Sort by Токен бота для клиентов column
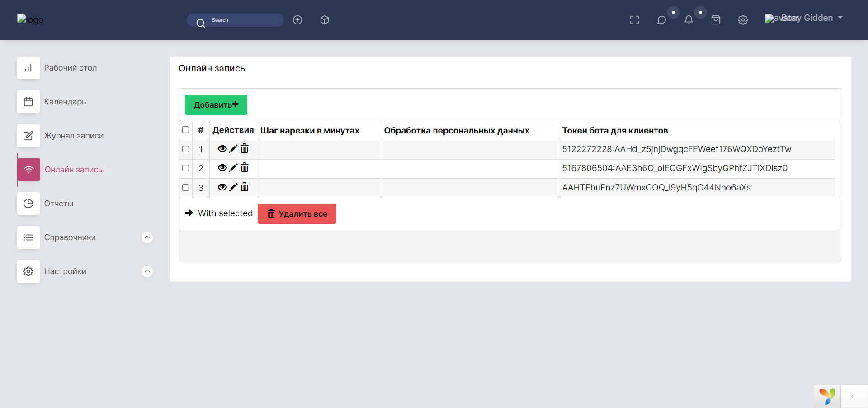 pos(615,131)
